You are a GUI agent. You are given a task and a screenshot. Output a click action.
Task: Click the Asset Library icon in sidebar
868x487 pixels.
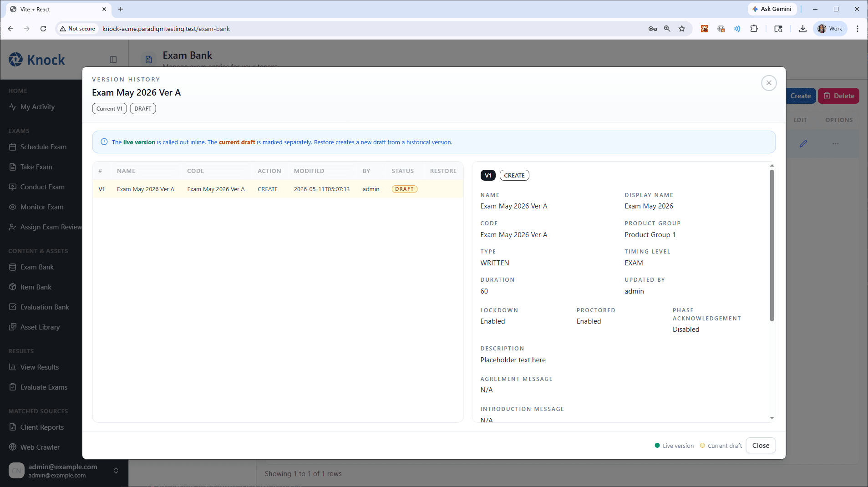tap(13, 327)
